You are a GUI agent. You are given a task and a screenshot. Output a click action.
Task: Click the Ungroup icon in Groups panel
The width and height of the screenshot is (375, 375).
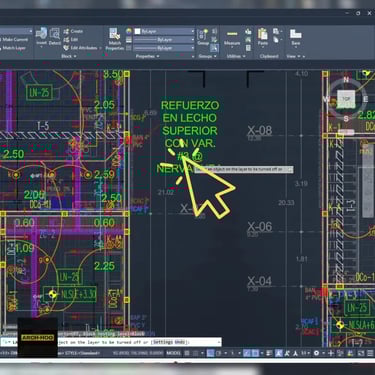[x=214, y=31]
